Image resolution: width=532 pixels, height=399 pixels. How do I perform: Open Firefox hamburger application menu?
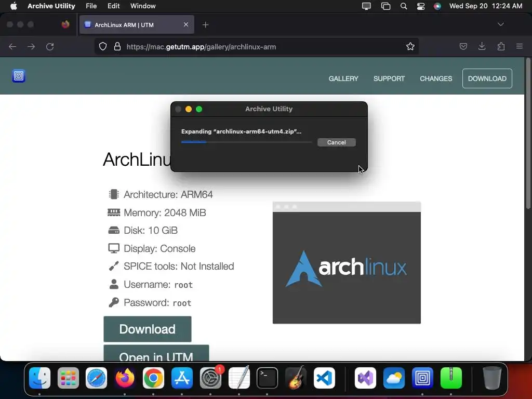[520, 46]
